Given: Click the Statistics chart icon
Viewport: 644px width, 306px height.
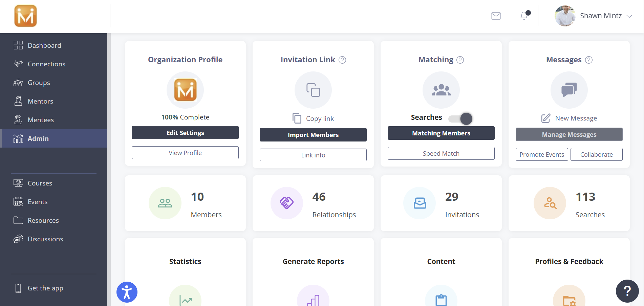Looking at the screenshot, I should click(x=185, y=296).
